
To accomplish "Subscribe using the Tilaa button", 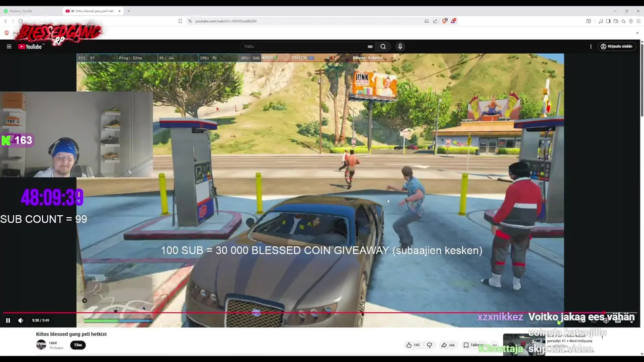I will pyautogui.click(x=78, y=345).
